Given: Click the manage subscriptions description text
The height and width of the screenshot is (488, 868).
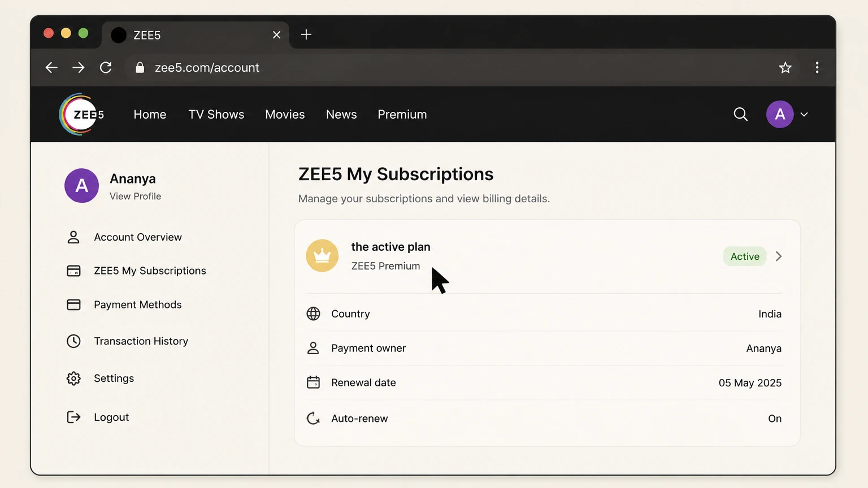Looking at the screenshot, I should click(x=424, y=199).
